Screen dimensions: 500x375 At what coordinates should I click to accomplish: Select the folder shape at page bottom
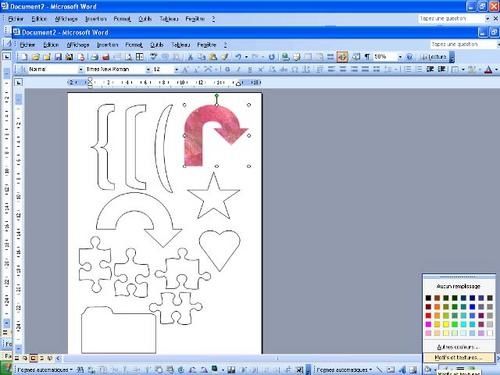tap(118, 330)
